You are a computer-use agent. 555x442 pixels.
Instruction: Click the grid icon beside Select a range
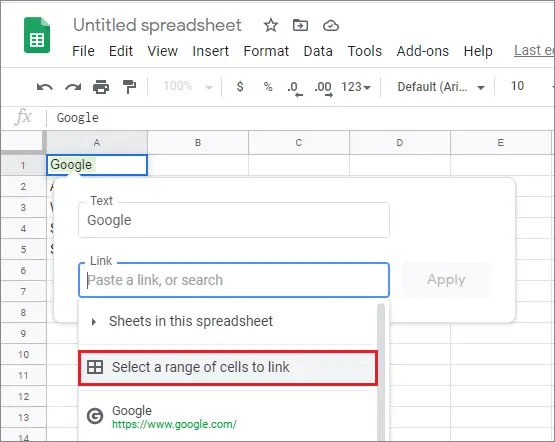(x=95, y=367)
